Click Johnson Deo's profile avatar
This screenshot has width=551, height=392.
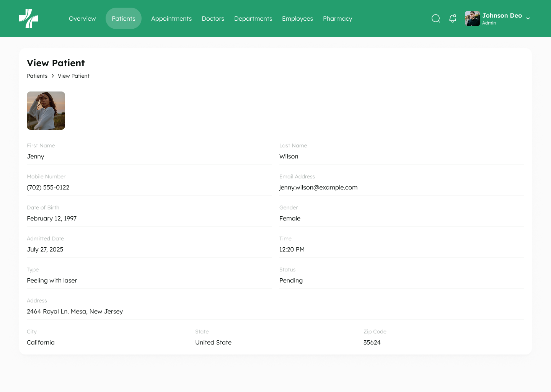tap(472, 18)
